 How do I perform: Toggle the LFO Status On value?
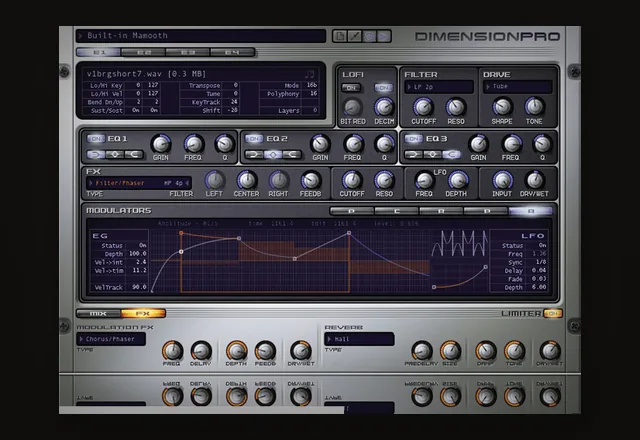[x=542, y=245]
